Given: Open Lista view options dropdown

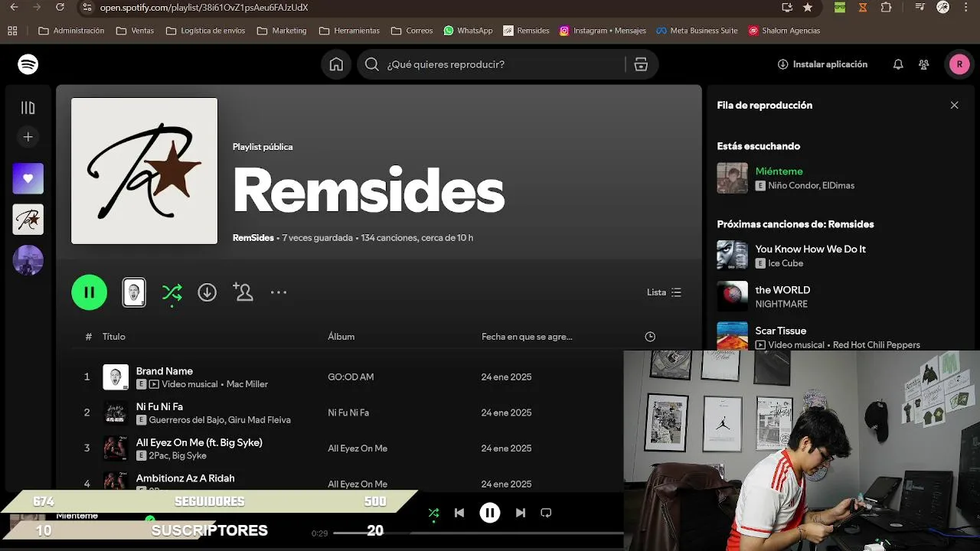Looking at the screenshot, I should [664, 292].
